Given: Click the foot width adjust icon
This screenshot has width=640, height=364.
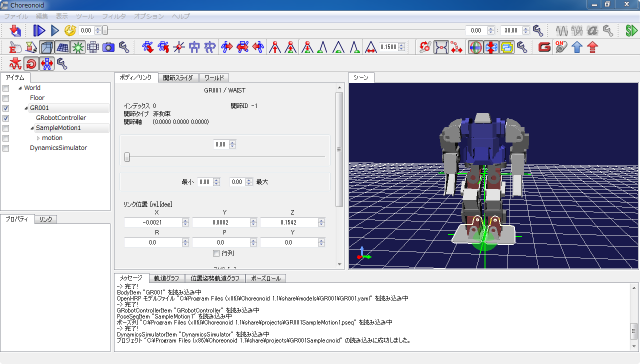Looking at the screenshot, I should 371,47.
